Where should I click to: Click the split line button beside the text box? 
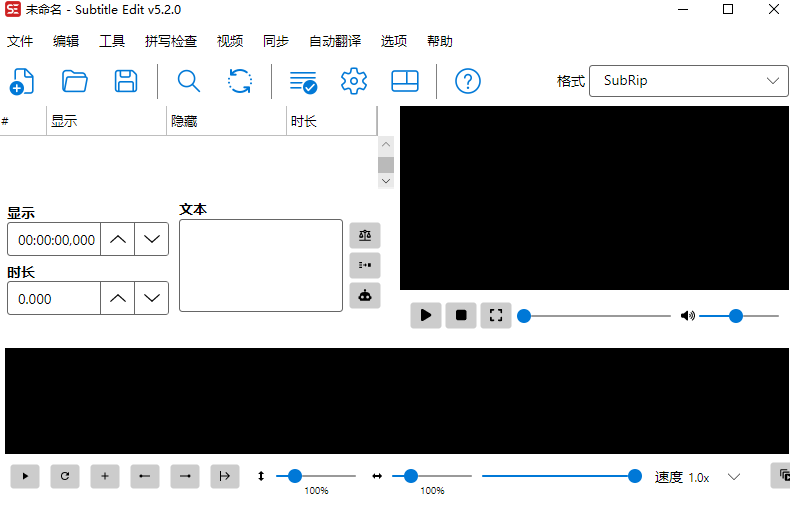[365, 265]
